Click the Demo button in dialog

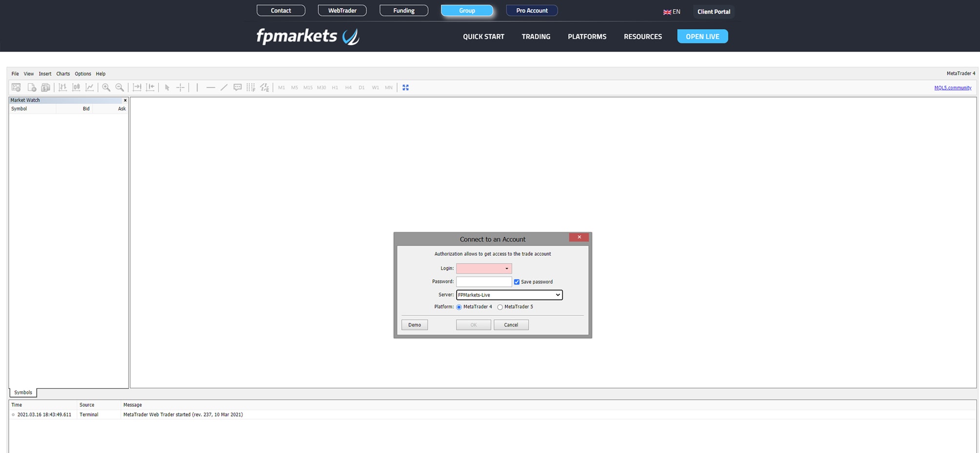point(415,325)
